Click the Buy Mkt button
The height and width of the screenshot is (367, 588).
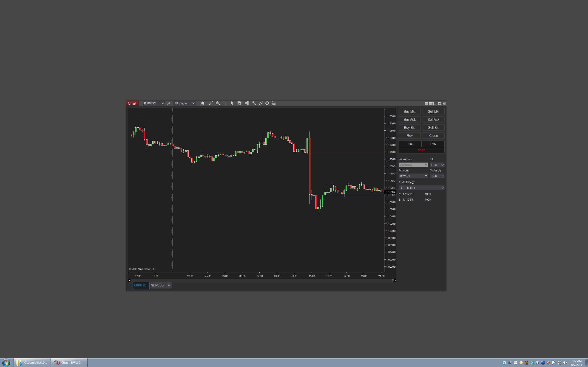(409, 112)
